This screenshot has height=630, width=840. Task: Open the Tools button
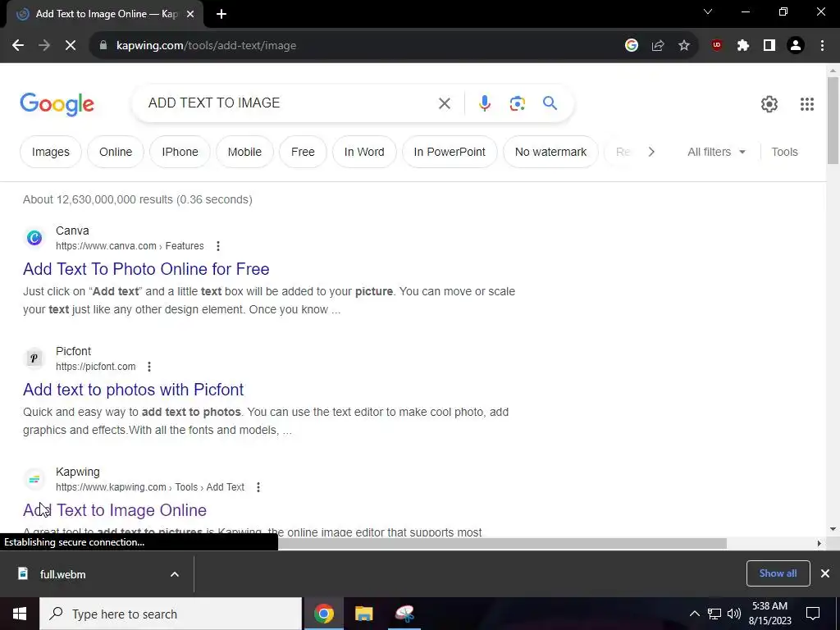[x=784, y=152]
